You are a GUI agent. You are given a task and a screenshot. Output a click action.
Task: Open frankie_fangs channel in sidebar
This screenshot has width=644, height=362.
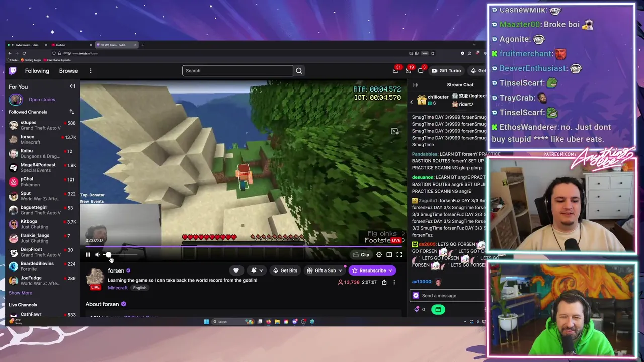tap(42, 238)
